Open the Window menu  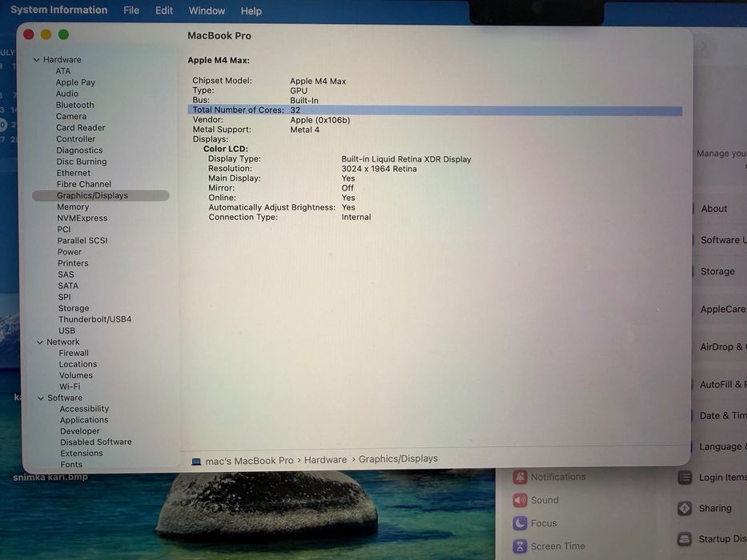click(x=207, y=10)
